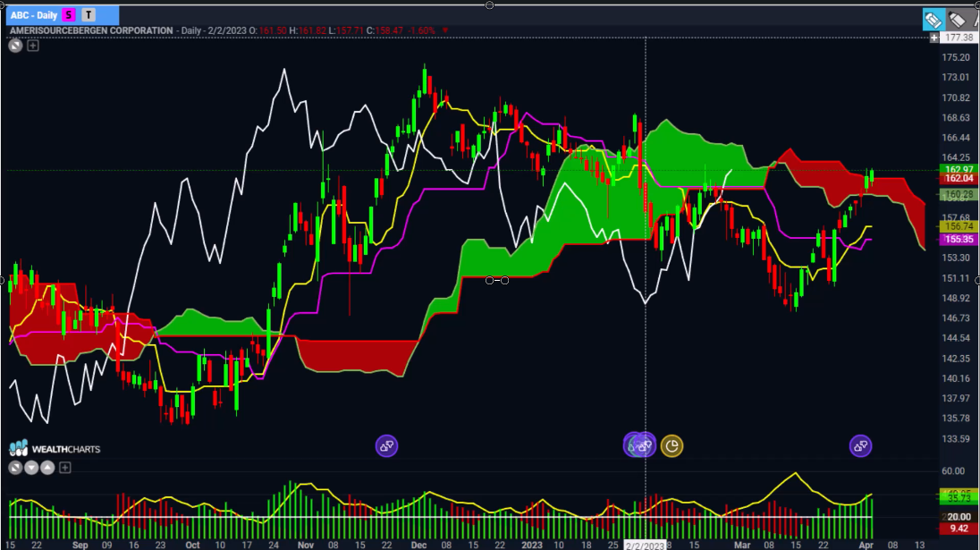Click the gray T badge

coord(89,15)
